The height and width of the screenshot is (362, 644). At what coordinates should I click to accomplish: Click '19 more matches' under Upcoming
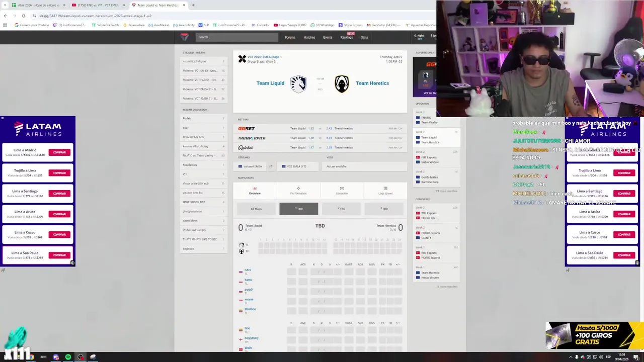[x=447, y=191]
